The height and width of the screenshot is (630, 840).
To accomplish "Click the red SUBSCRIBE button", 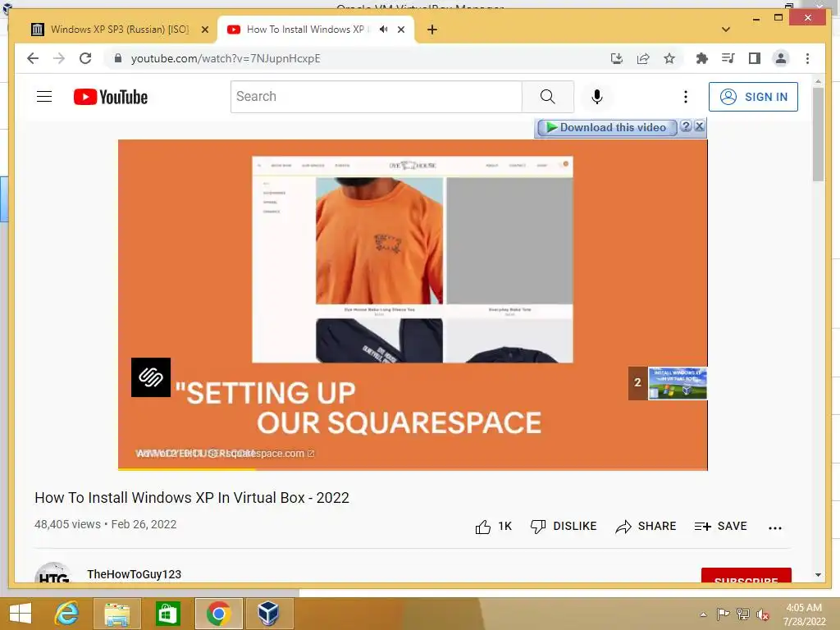I will tap(746, 575).
